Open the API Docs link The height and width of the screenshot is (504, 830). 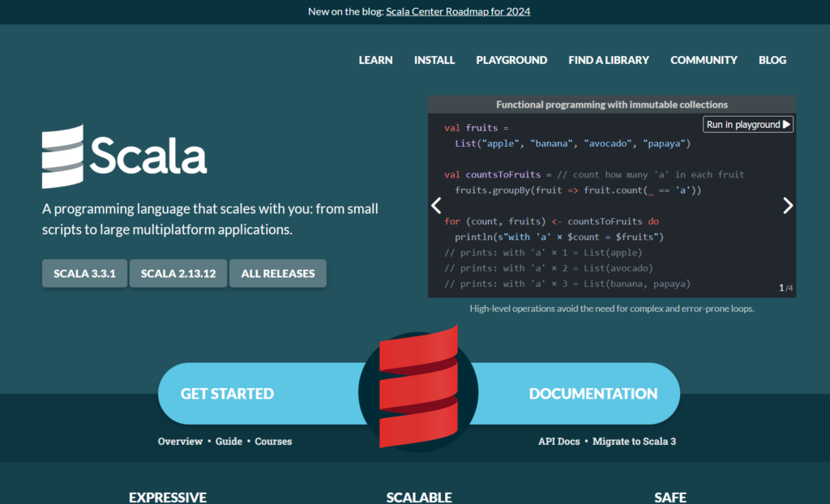point(558,442)
